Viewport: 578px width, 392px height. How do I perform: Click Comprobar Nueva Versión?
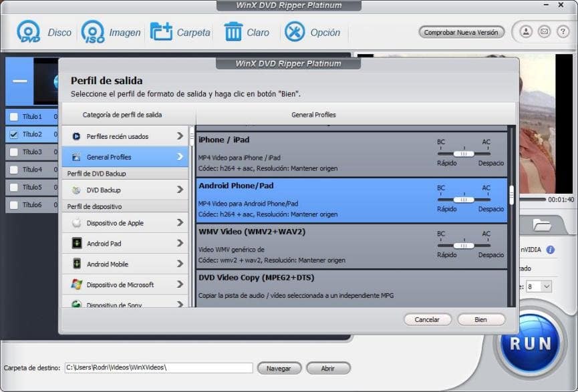coord(461,31)
